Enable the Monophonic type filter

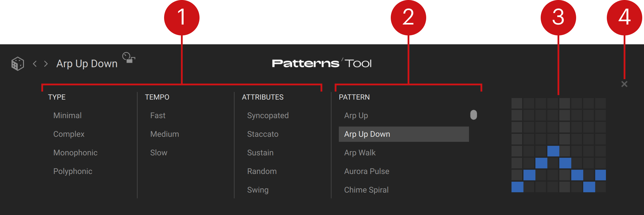75,153
